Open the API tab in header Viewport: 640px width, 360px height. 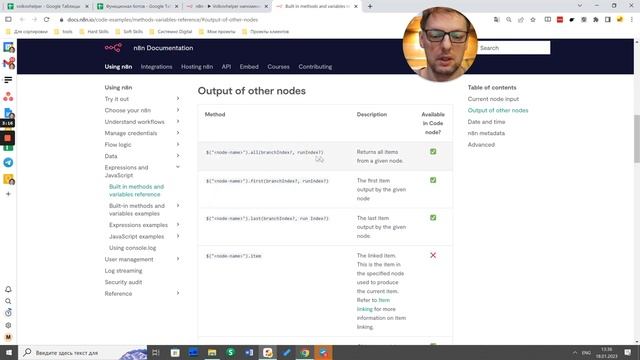tap(226, 67)
